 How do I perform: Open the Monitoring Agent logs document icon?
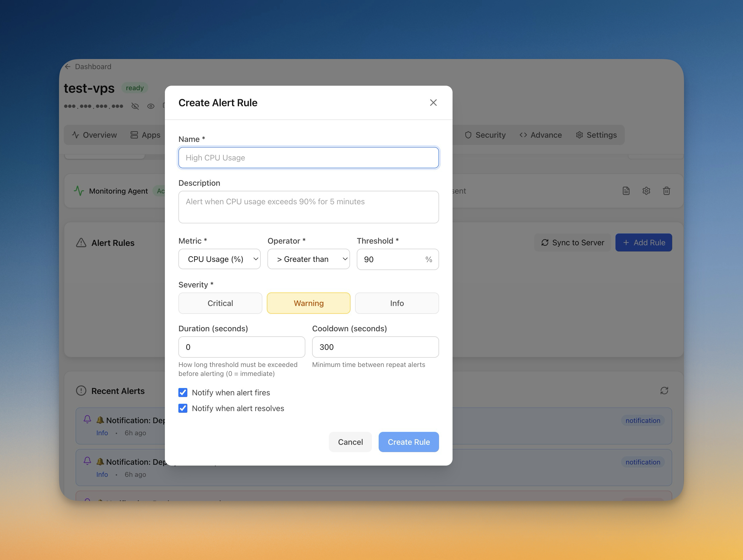tap(626, 191)
